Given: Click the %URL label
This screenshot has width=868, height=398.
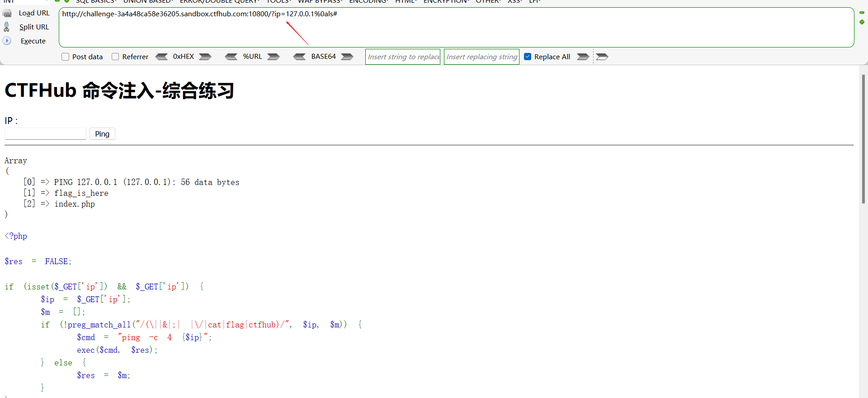Looking at the screenshot, I should (252, 57).
